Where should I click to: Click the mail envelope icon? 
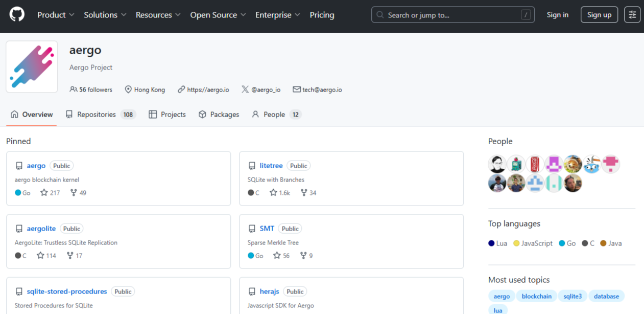[296, 89]
